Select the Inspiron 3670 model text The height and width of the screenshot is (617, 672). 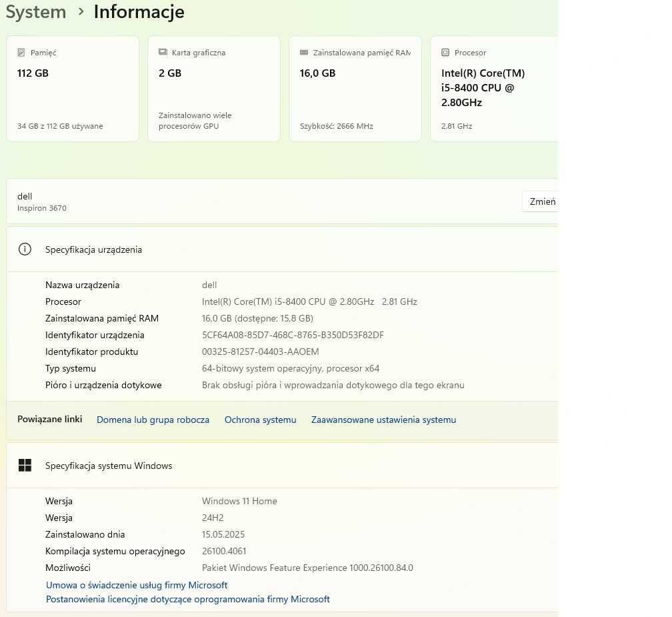coord(42,208)
